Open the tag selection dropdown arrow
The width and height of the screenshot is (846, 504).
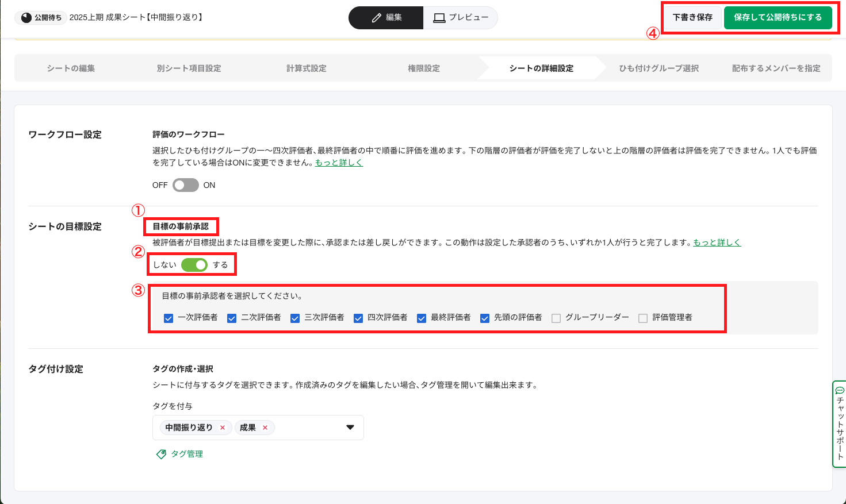350,428
